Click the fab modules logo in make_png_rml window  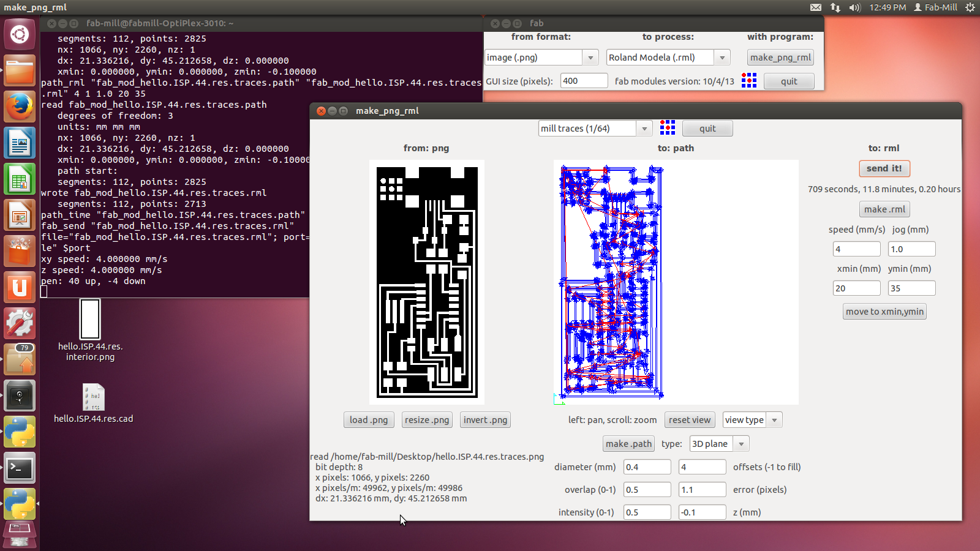[668, 128]
